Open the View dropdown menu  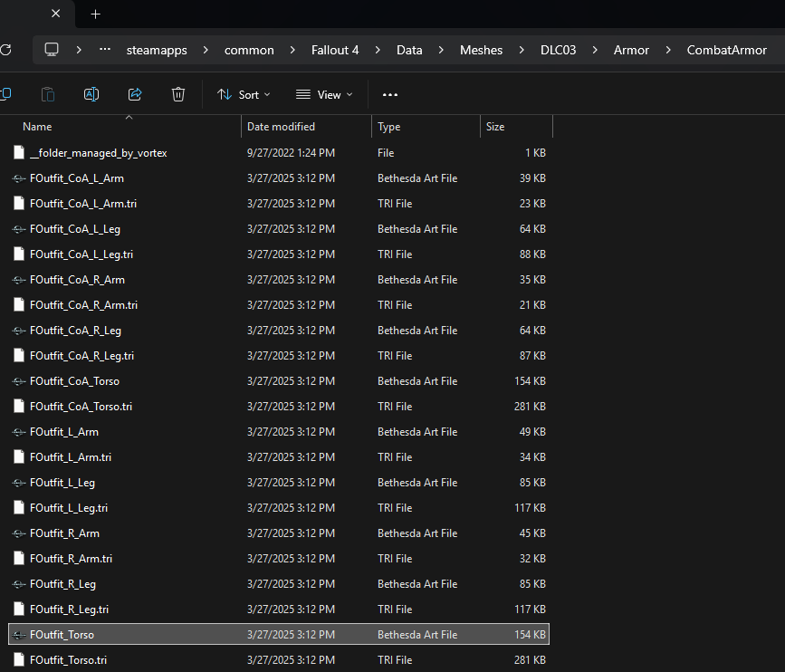click(324, 94)
